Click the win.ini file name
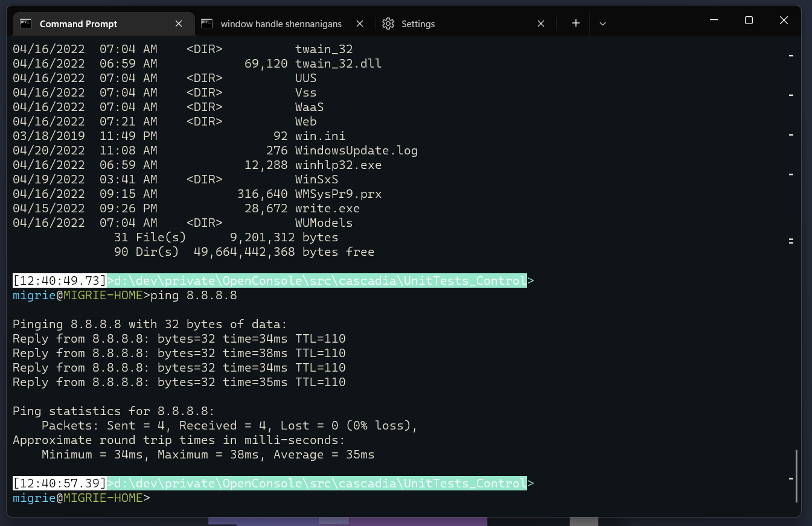This screenshot has width=812, height=526. pyautogui.click(x=320, y=136)
